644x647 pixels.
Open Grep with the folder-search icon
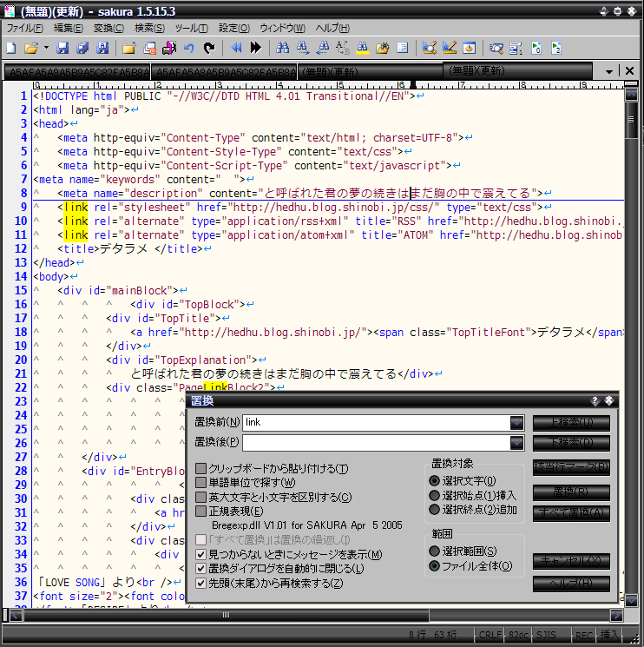click(382, 49)
